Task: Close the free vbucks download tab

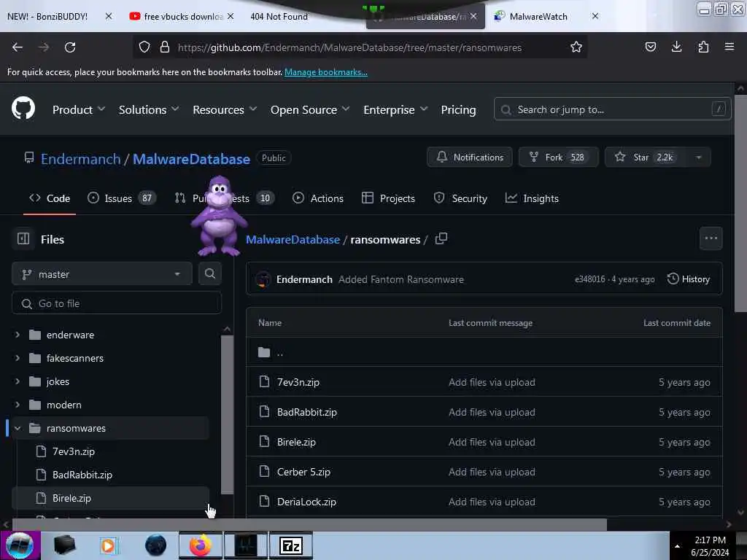Action: pos(231,16)
